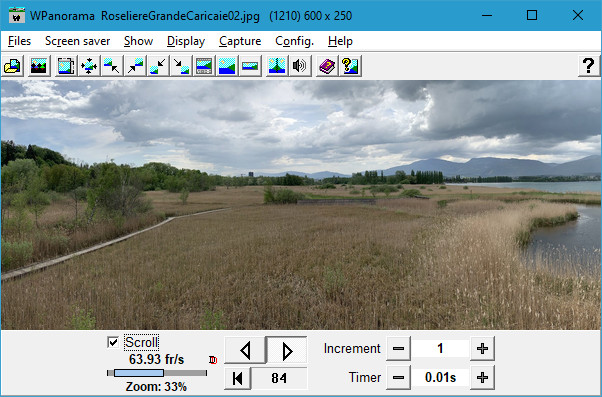Open the Screen saver menu
The height and width of the screenshot is (397, 602).
(78, 41)
